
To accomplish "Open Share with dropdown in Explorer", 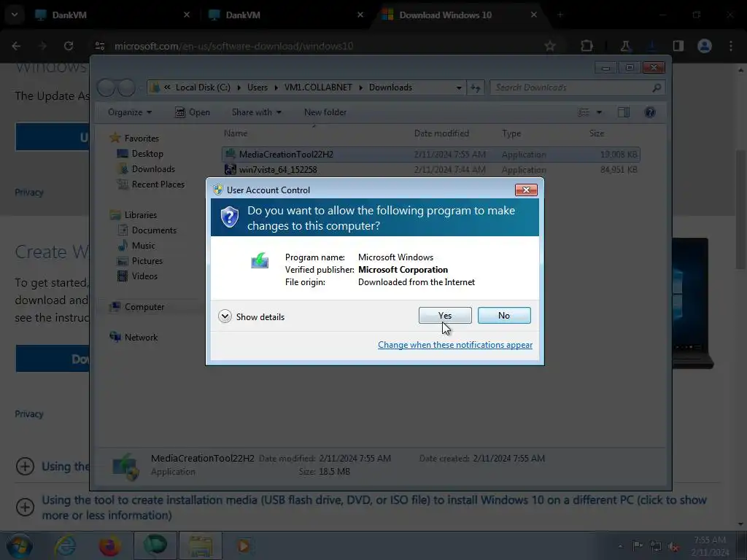I will point(256,112).
